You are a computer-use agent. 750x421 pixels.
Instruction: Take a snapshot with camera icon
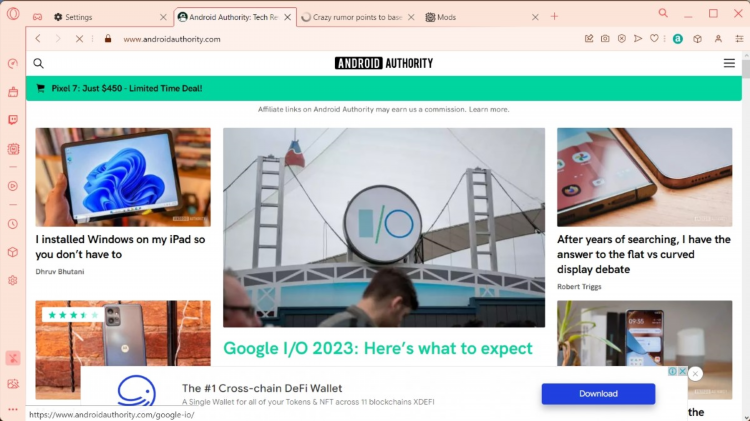[x=605, y=39]
